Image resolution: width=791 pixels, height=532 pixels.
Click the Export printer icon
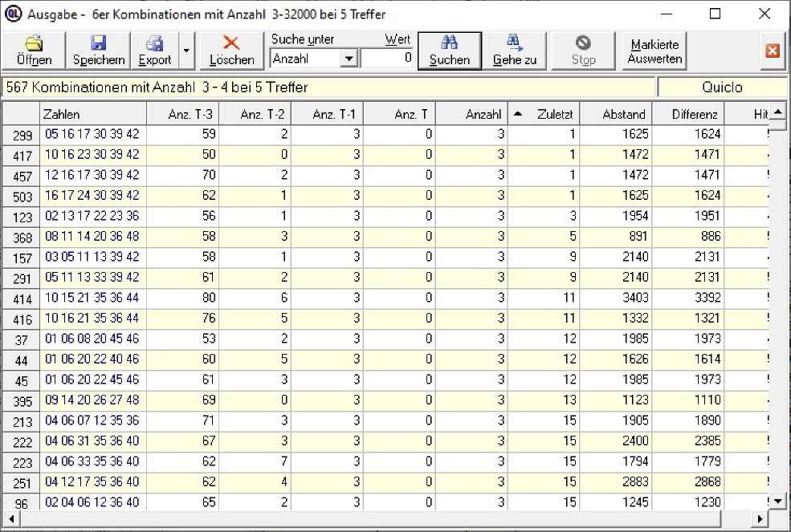click(154, 43)
